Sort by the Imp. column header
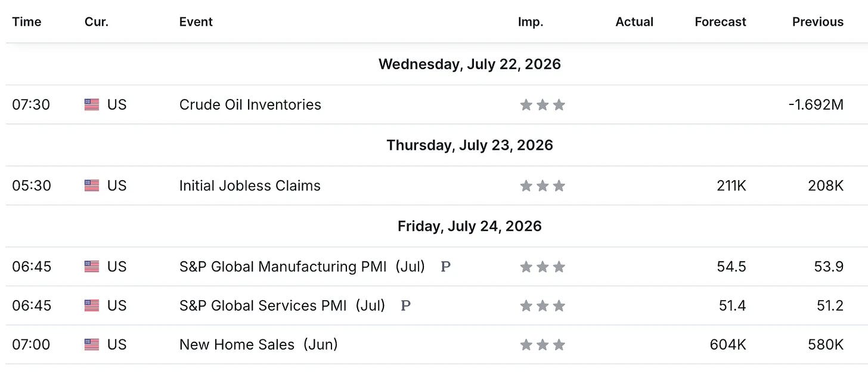 [531, 22]
